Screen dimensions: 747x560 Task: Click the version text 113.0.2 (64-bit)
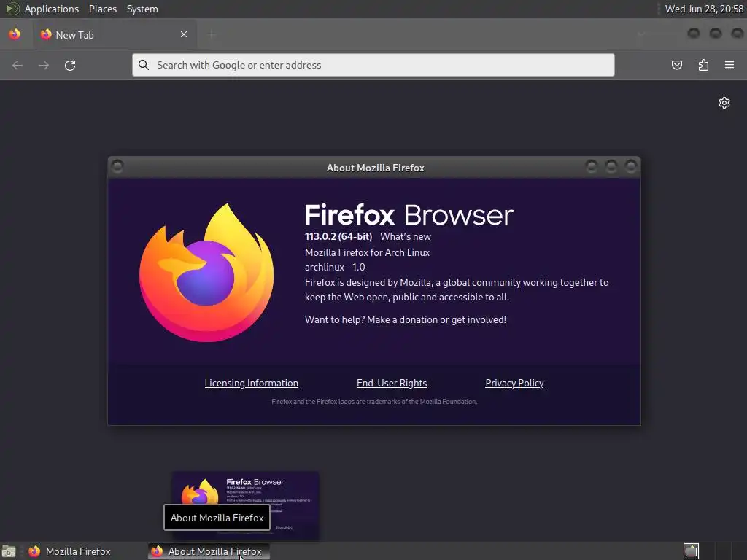(338, 237)
